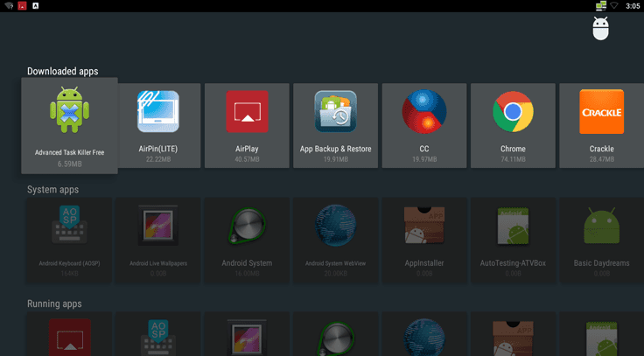Click the 'Running apps' section heading
644x356 pixels.
(54, 304)
